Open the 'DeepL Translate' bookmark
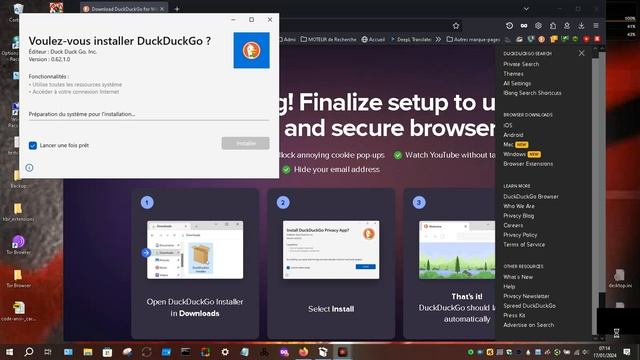This screenshot has width=640, height=360. (411, 40)
